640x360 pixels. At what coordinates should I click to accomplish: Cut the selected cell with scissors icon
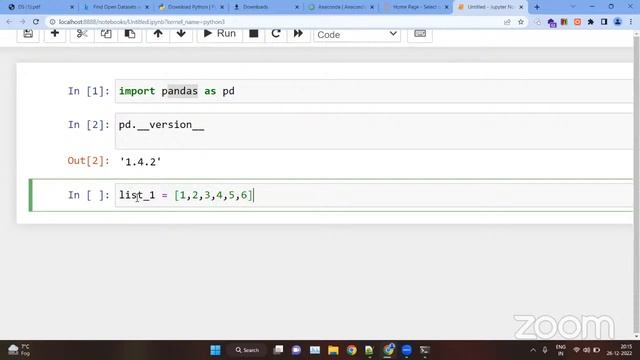[82, 34]
